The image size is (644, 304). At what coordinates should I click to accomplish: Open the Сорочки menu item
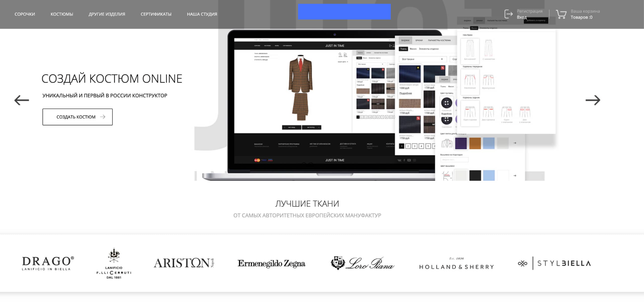(x=25, y=14)
